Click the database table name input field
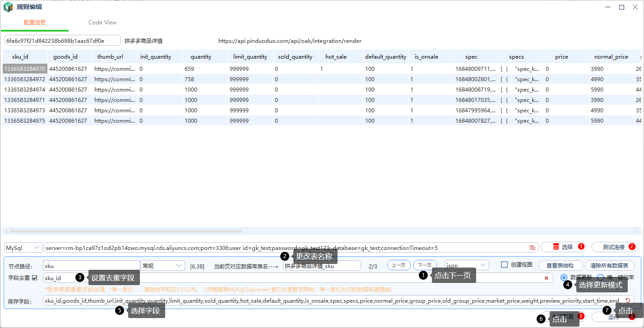The image size is (644, 328). point(321,266)
